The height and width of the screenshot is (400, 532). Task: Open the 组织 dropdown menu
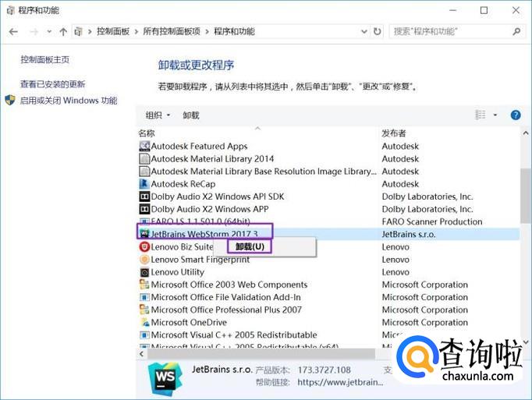pyautogui.click(x=158, y=115)
